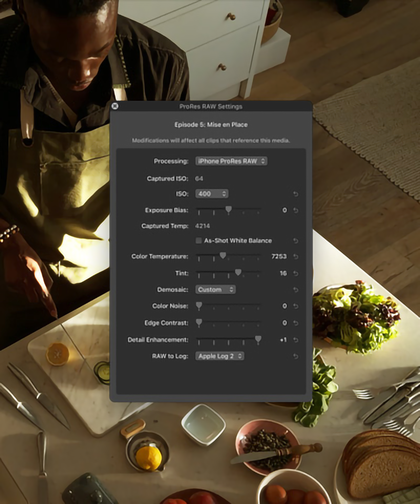This screenshot has width=420, height=504.
Task: Reset the Color Noise value
Action: click(x=296, y=306)
